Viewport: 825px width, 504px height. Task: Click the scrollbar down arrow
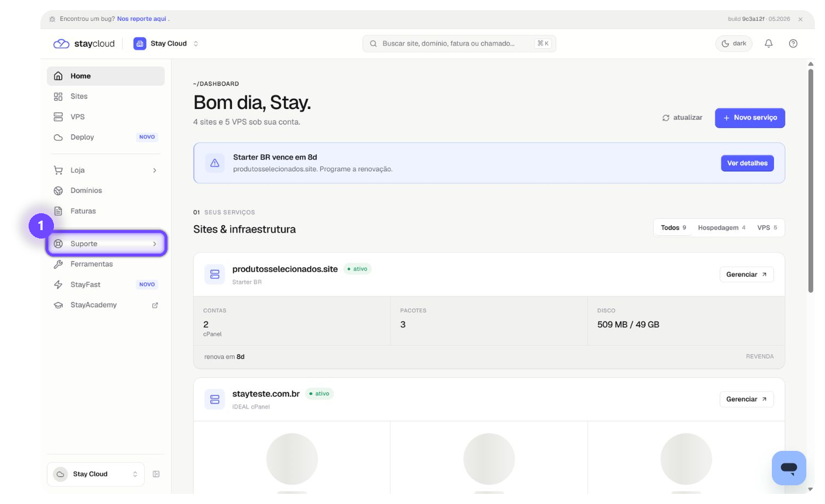click(810, 489)
